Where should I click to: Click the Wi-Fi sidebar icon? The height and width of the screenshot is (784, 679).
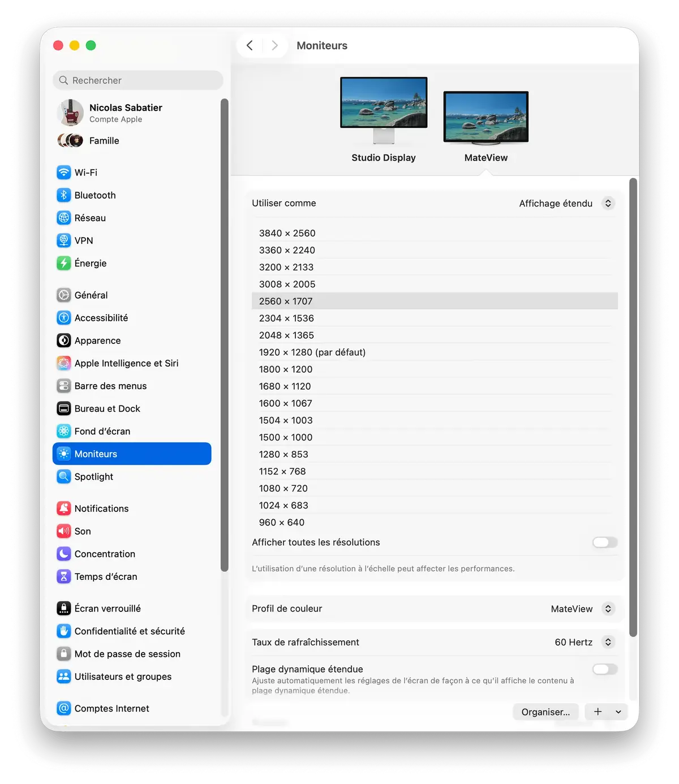(x=64, y=173)
